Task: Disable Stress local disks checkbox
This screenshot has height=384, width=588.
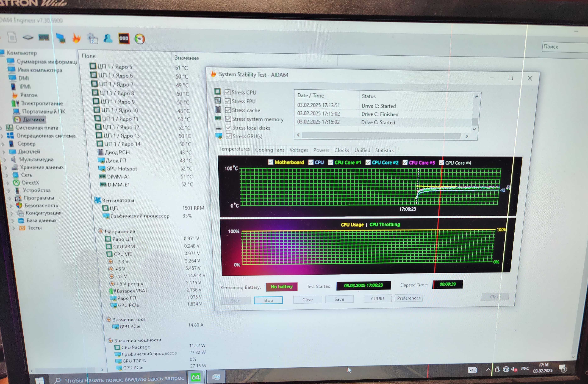Action: click(x=229, y=128)
